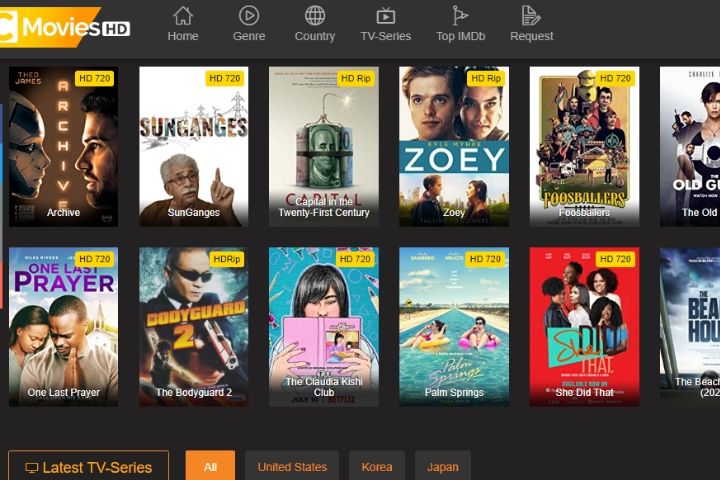Select the United States filter tab
The image size is (720, 480).
point(292,466)
